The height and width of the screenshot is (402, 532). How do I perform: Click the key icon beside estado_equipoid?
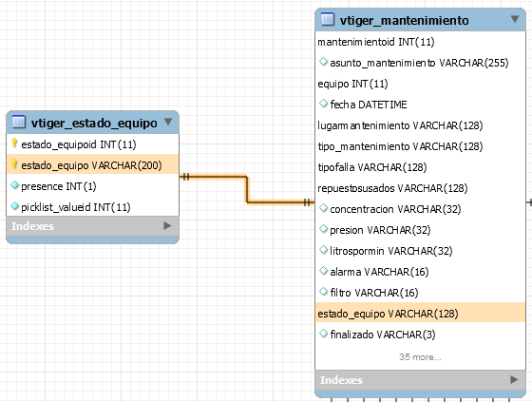click(x=14, y=144)
